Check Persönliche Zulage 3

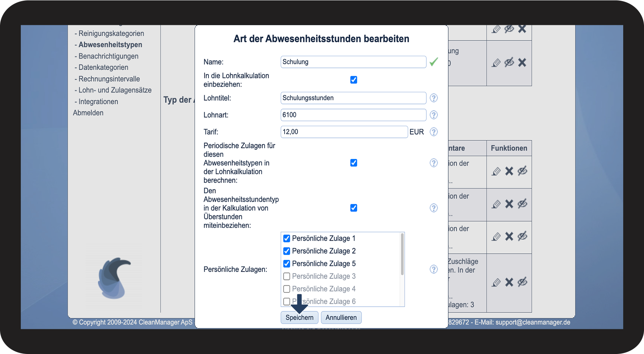(x=287, y=276)
